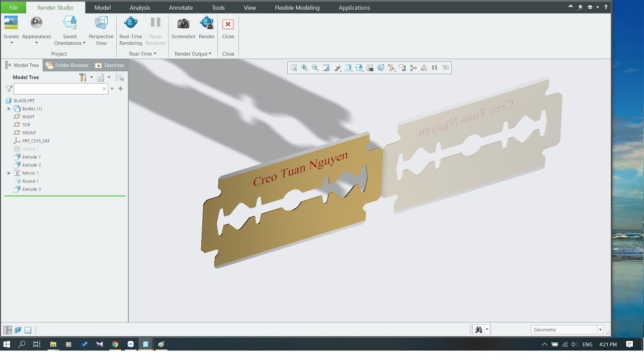Switch to the Analysis ribbon tab
The width and height of the screenshot is (644, 362).
point(140,8)
